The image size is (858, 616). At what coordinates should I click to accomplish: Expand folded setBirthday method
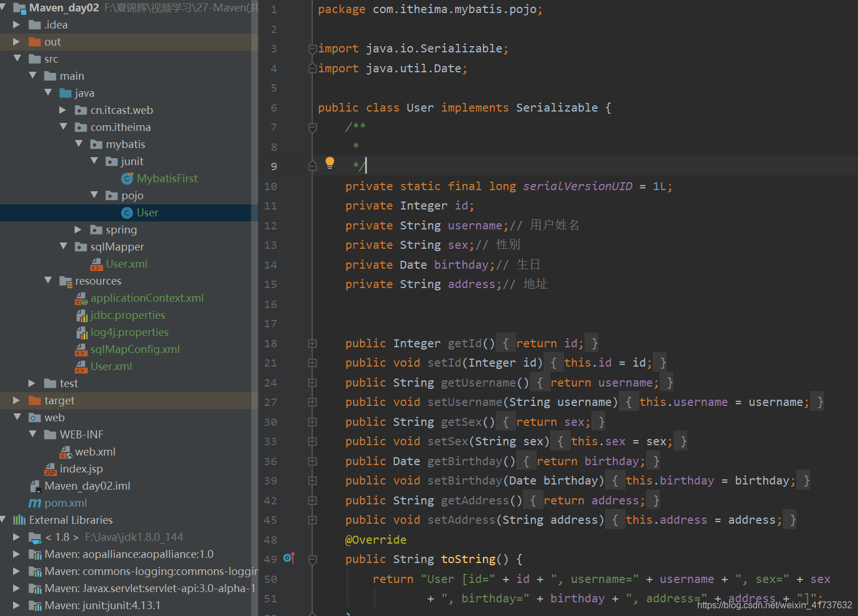click(x=312, y=481)
